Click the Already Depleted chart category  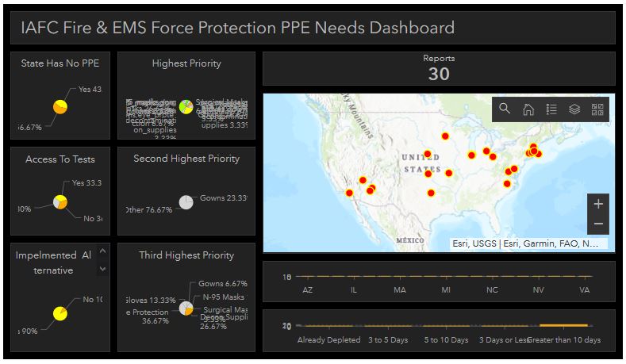tap(328, 339)
